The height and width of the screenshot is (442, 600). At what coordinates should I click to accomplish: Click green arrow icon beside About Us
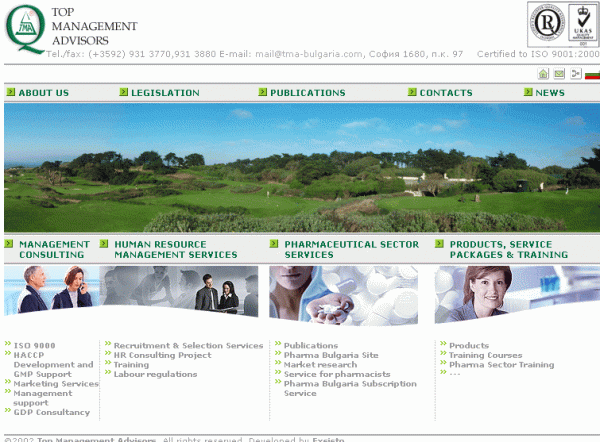tap(10, 92)
